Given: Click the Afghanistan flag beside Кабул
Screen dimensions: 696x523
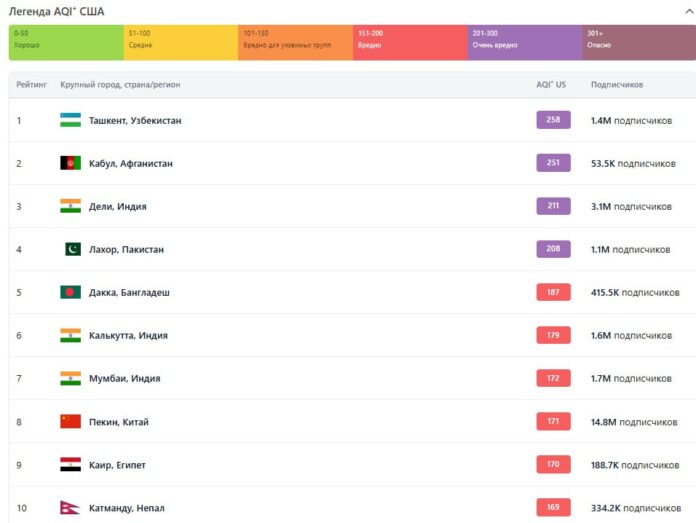Looking at the screenshot, I should (x=70, y=163).
